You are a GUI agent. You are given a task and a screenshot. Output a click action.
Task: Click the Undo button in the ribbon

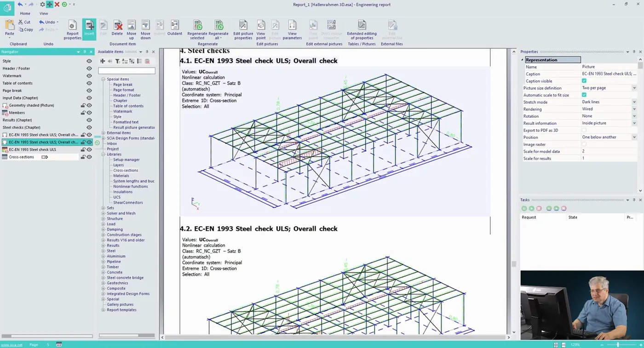48,22
